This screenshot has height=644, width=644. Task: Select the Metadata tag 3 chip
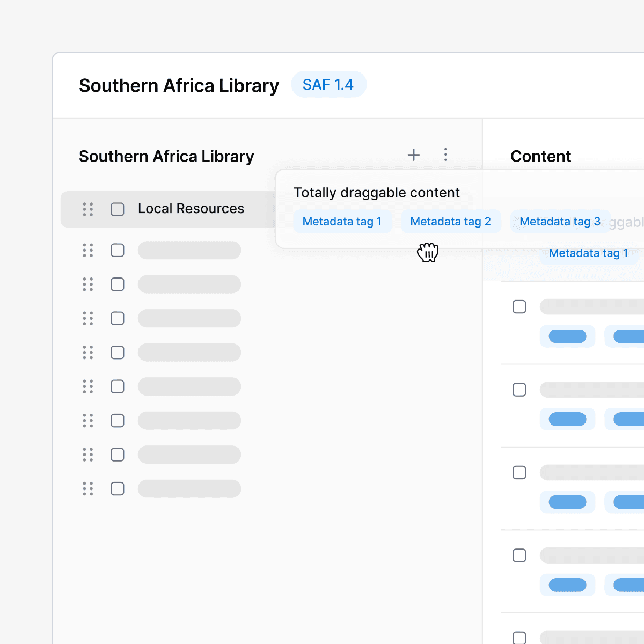[560, 222]
